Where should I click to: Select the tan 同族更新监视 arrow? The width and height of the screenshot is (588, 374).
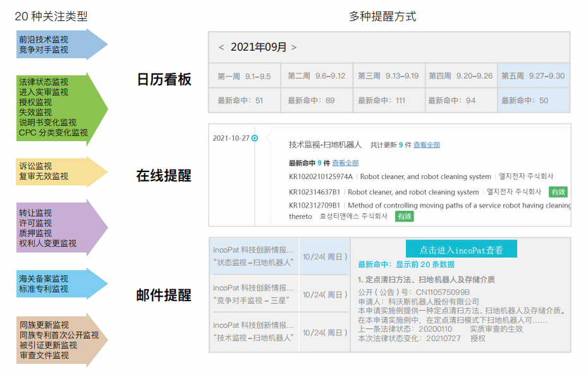click(x=61, y=340)
